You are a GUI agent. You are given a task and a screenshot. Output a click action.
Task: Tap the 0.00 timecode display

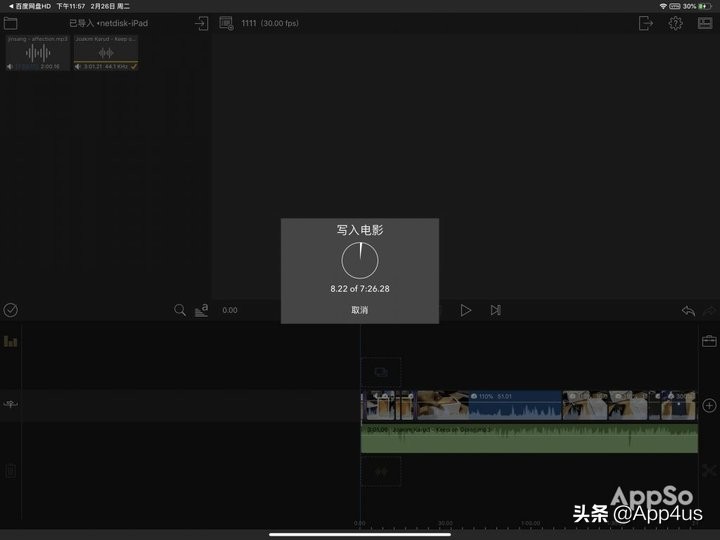[230, 310]
